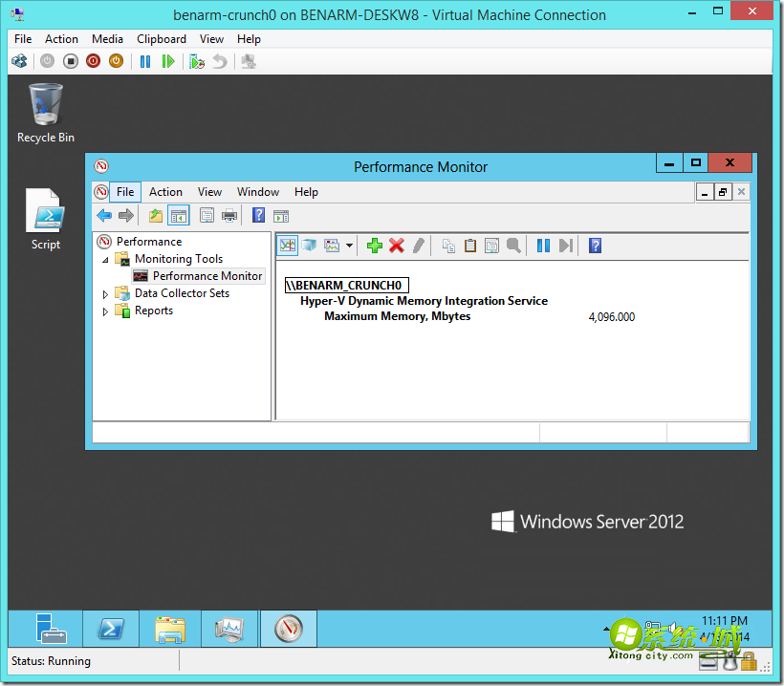Screen dimensions: 784x686
Task: Click the VM Checkpoint icon
Action: click(x=197, y=61)
